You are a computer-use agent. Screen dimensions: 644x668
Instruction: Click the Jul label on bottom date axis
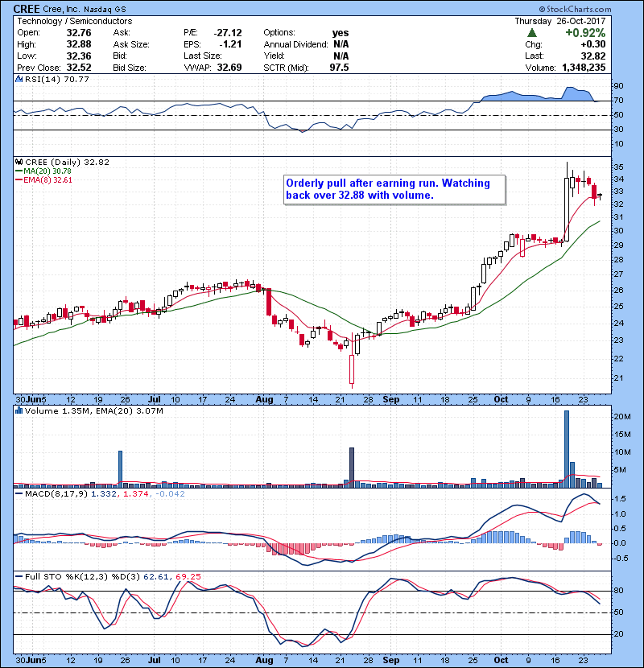click(x=155, y=660)
